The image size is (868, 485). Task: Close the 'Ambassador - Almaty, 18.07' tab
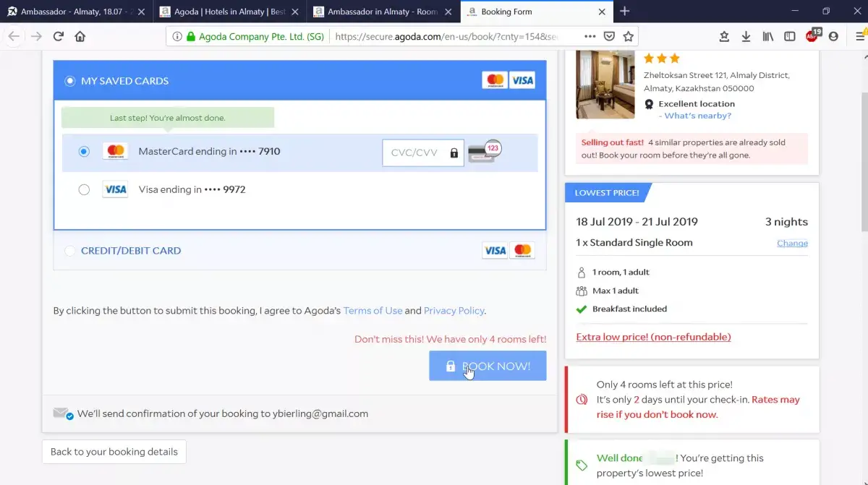pyautogui.click(x=140, y=12)
